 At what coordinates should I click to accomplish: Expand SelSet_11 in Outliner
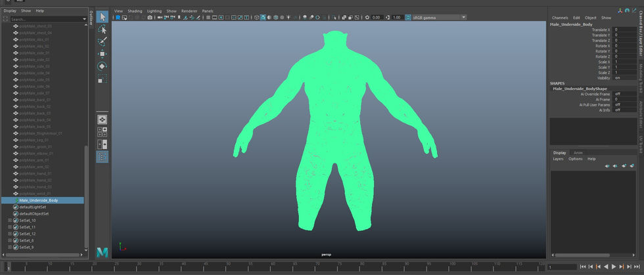(x=10, y=227)
